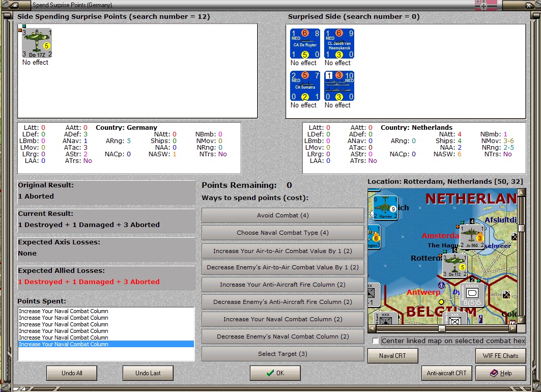Click Increase Your Anti-Aircraft Fire Column
The image size is (541, 392).
coord(282,285)
